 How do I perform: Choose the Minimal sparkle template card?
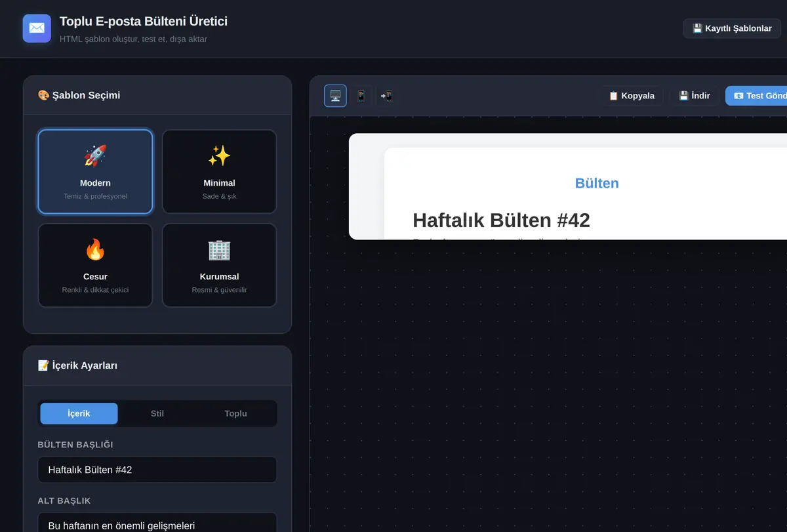point(219,171)
